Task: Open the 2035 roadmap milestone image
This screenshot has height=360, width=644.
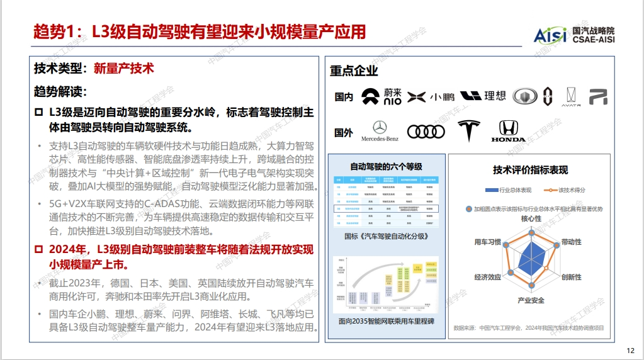Action: (386, 286)
